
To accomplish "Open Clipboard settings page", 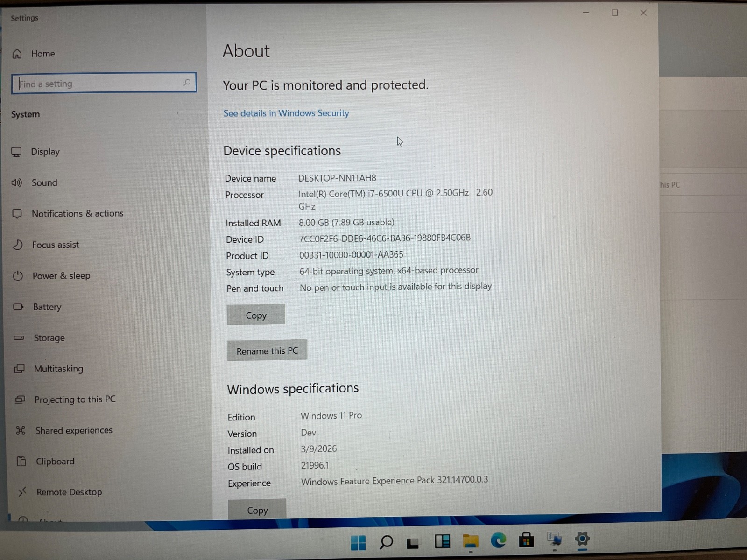I will [55, 461].
